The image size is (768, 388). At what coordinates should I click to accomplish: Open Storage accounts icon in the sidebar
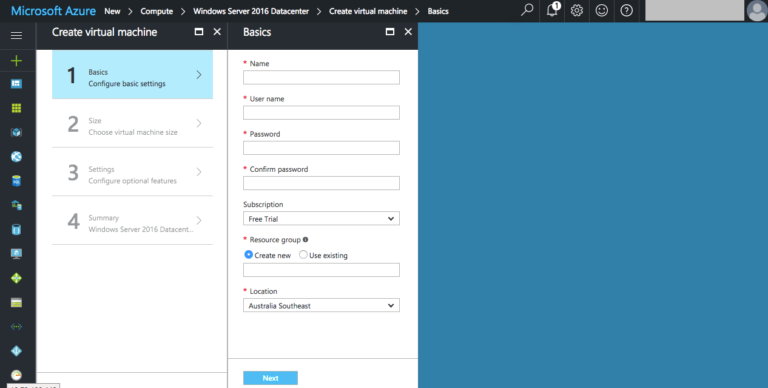pyautogui.click(x=16, y=303)
